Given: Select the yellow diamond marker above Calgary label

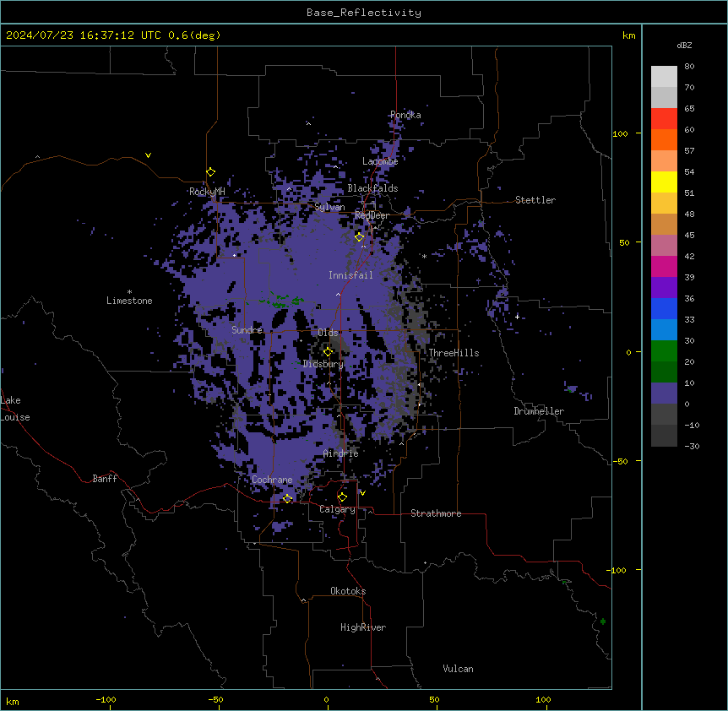Looking at the screenshot, I should pyautogui.click(x=342, y=497).
